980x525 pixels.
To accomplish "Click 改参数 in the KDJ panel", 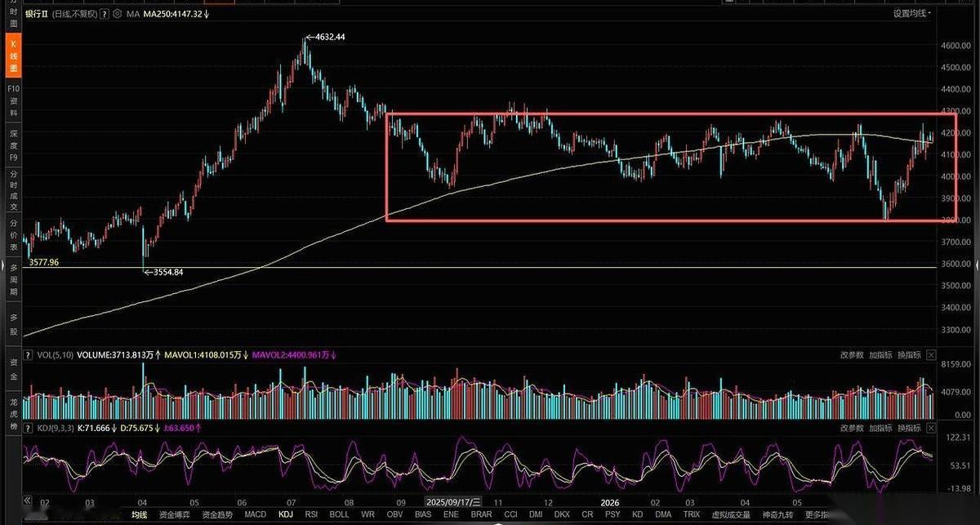I will (x=852, y=427).
